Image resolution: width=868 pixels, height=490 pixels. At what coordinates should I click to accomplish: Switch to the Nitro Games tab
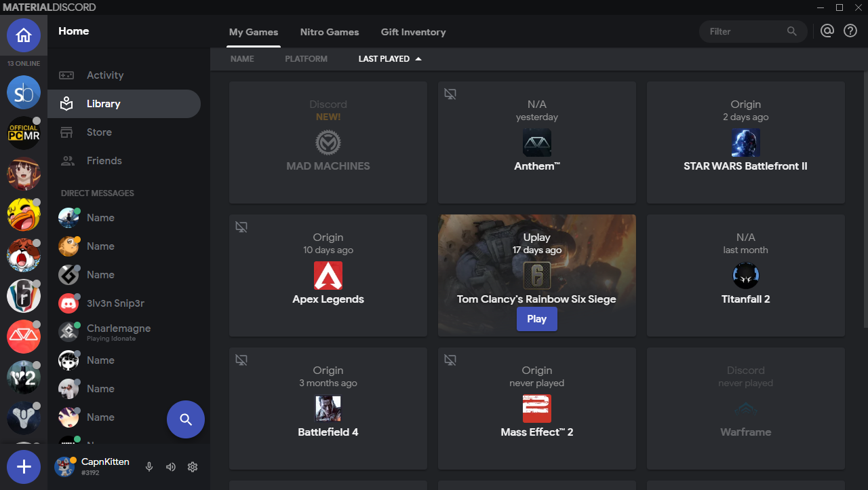coord(330,32)
